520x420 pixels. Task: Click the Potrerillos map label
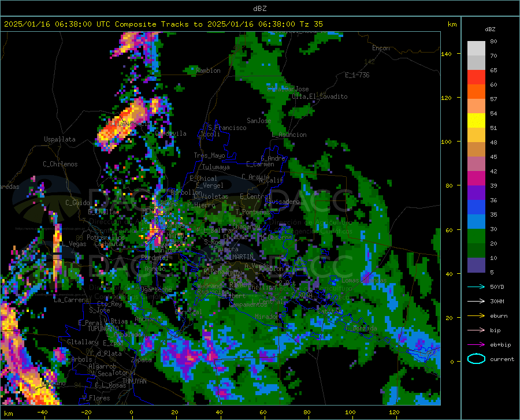tap(106, 237)
